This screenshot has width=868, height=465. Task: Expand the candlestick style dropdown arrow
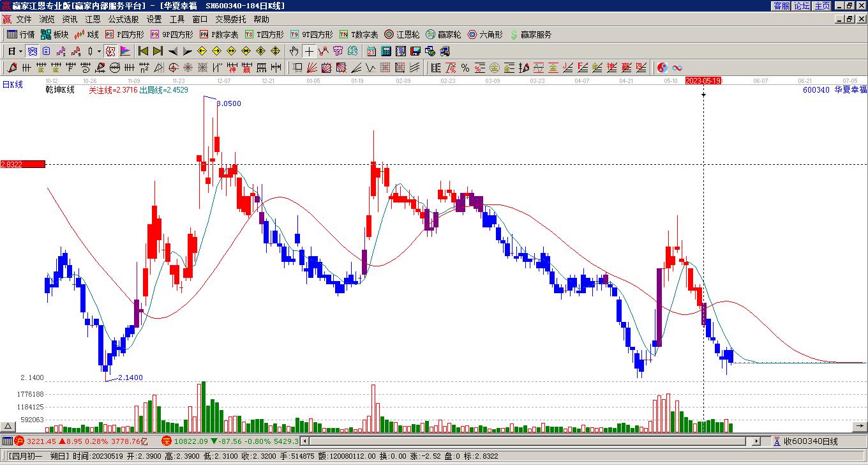click(99, 51)
